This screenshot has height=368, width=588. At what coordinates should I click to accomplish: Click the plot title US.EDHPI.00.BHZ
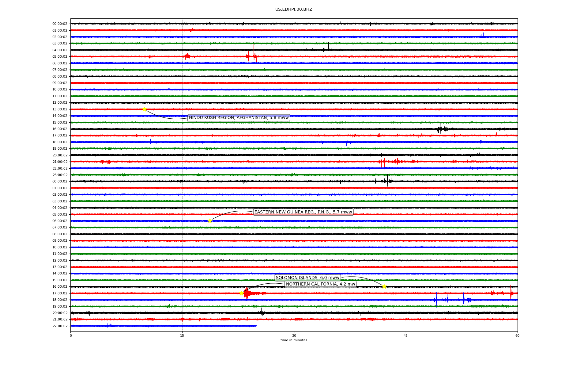pos(294,10)
